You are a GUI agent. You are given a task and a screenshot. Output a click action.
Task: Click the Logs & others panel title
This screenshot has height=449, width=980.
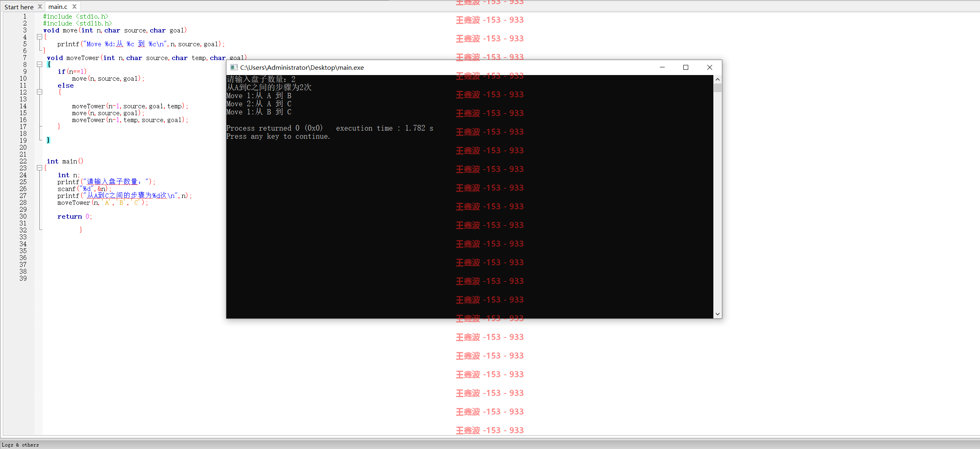tap(20, 445)
